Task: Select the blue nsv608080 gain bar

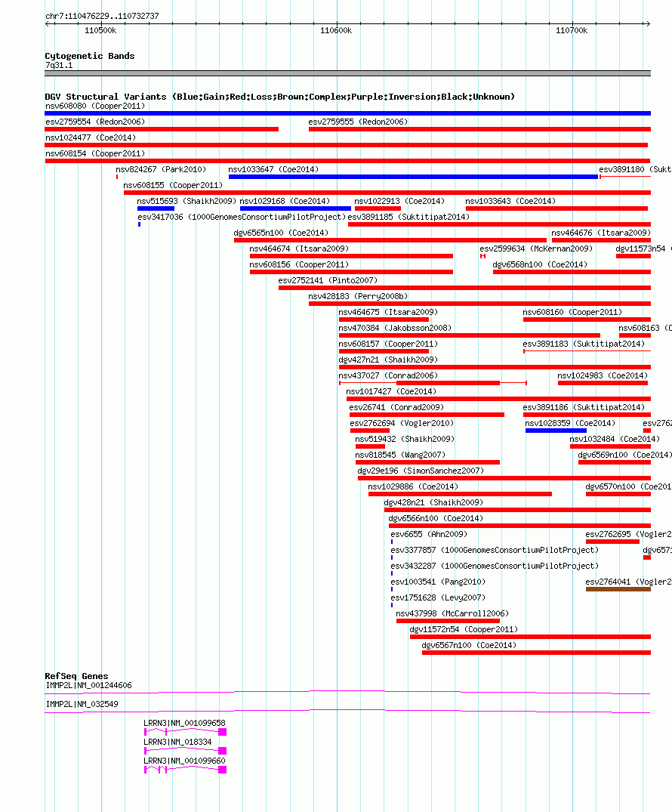Action: point(347,113)
